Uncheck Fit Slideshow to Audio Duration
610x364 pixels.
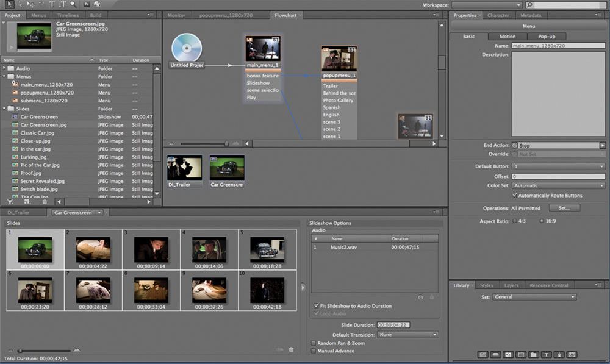pyautogui.click(x=315, y=305)
